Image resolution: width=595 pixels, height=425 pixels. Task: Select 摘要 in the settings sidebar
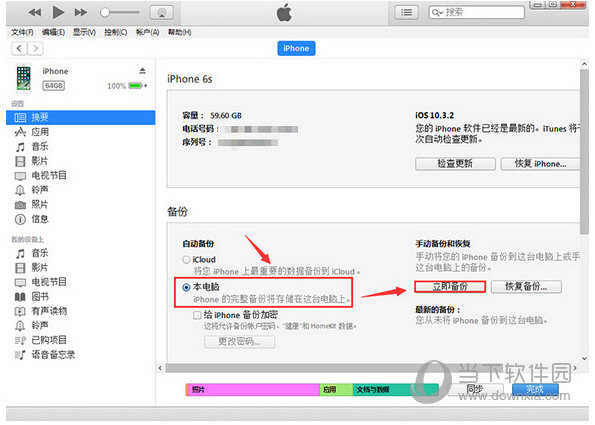click(80, 117)
